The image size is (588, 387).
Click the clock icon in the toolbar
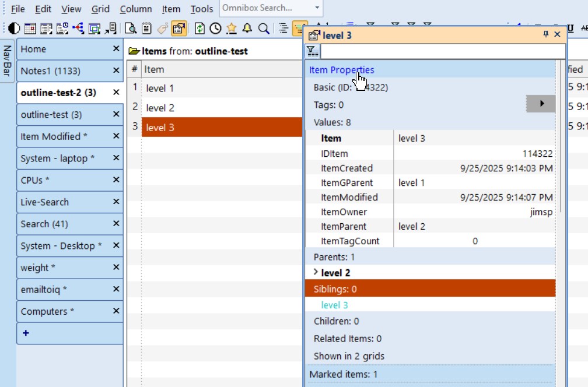(216, 28)
